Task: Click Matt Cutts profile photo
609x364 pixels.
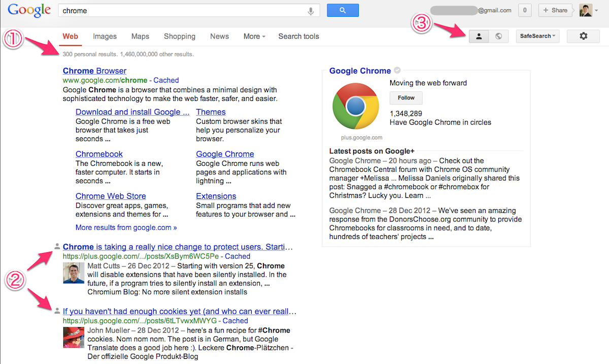Action: 74,274
